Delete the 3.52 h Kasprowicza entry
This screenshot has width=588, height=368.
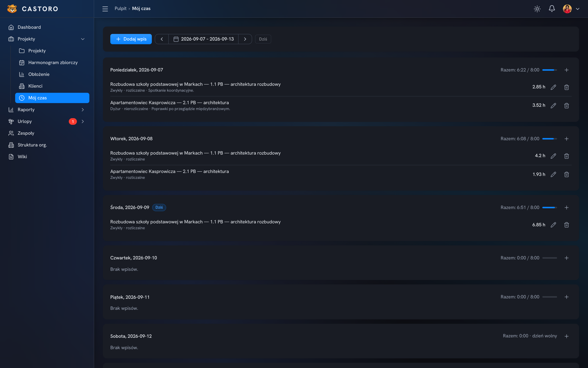pos(566,106)
